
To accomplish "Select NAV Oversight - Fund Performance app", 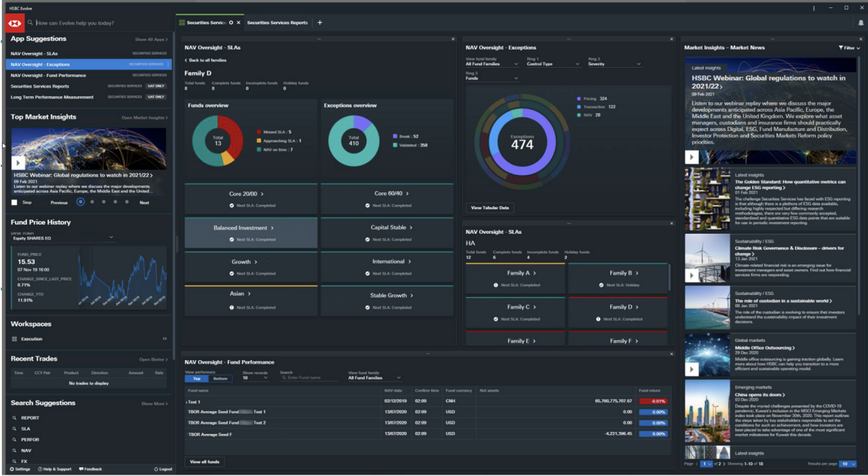I will click(48, 75).
